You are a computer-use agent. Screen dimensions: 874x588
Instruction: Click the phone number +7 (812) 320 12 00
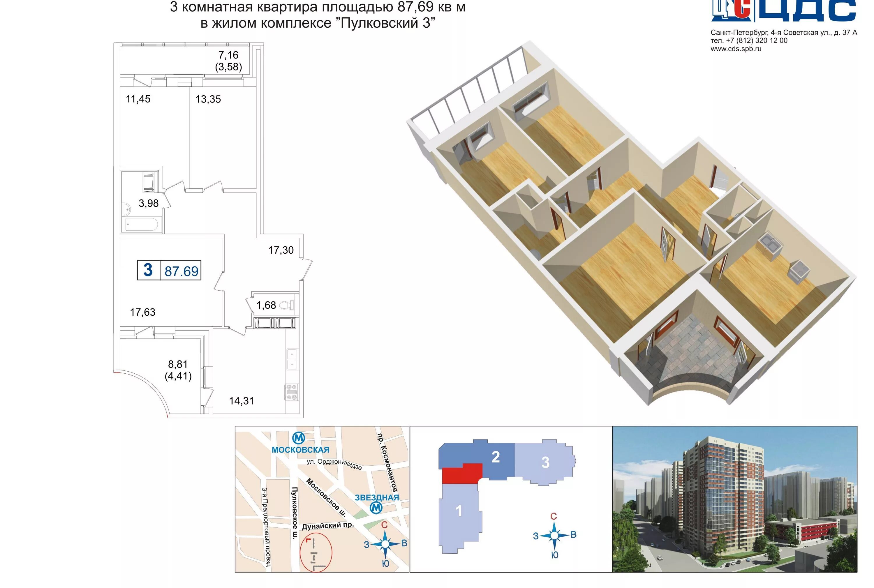756,40
